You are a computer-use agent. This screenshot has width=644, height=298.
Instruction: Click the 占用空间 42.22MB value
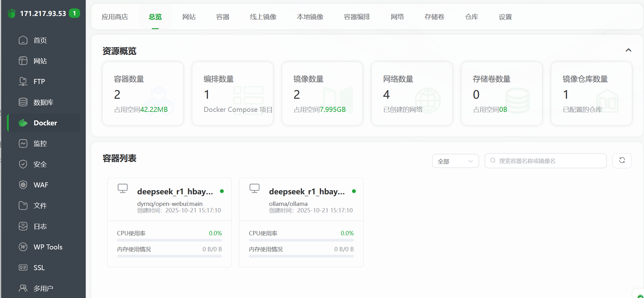pyautogui.click(x=154, y=109)
